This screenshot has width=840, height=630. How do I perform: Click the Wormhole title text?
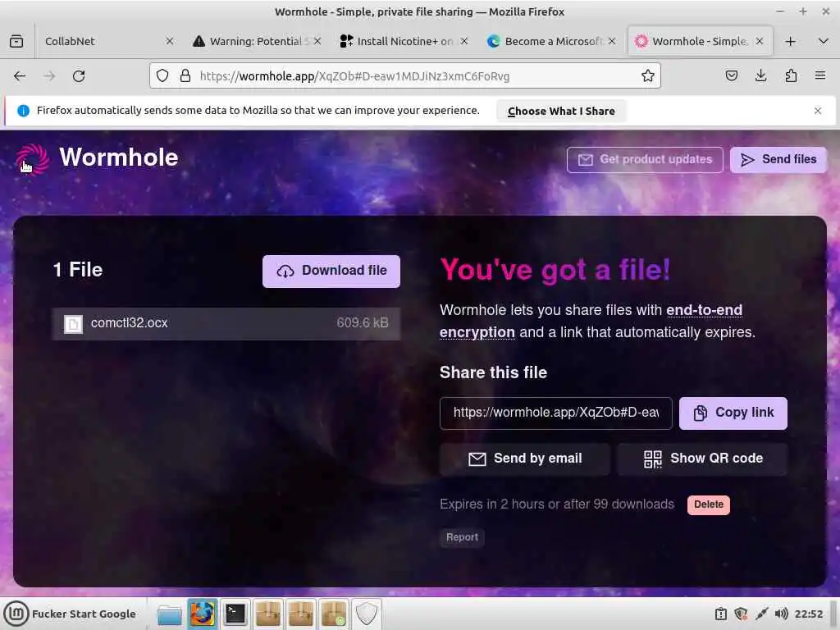[118, 157]
